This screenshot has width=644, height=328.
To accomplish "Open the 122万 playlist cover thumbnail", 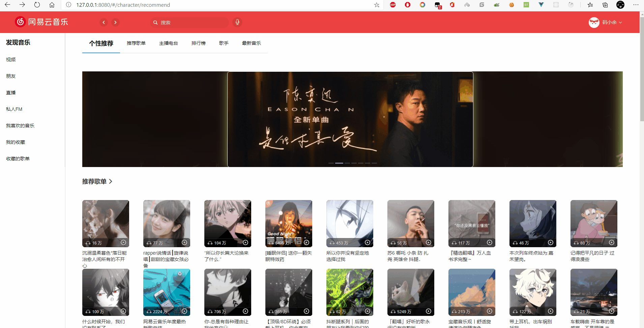I will (533, 292).
